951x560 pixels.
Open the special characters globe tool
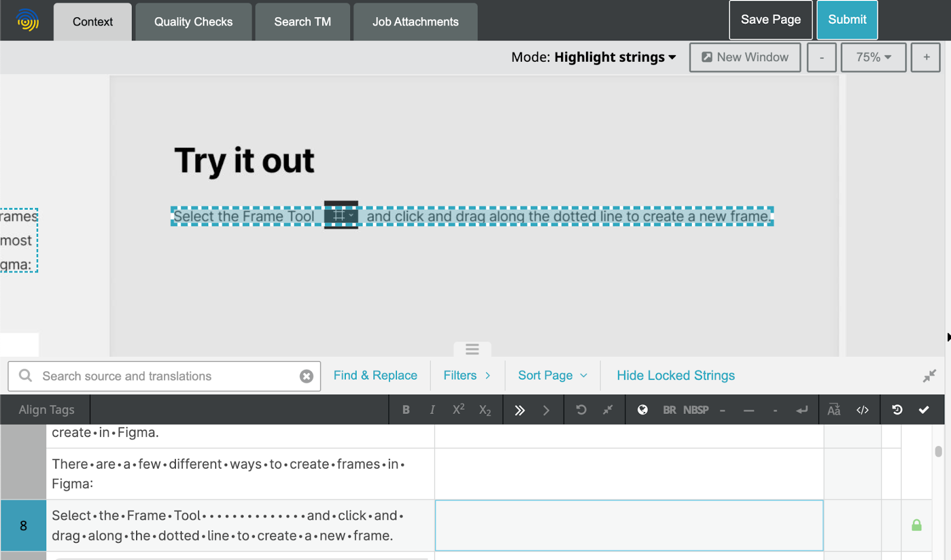click(643, 409)
